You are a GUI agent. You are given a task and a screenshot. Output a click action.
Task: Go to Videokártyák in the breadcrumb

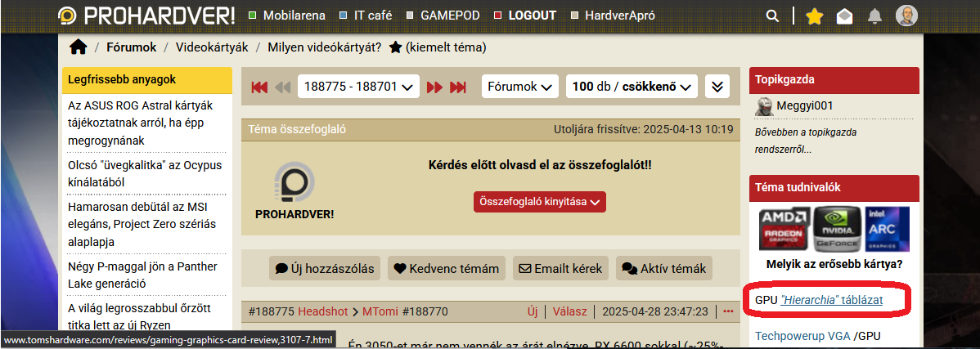(212, 47)
